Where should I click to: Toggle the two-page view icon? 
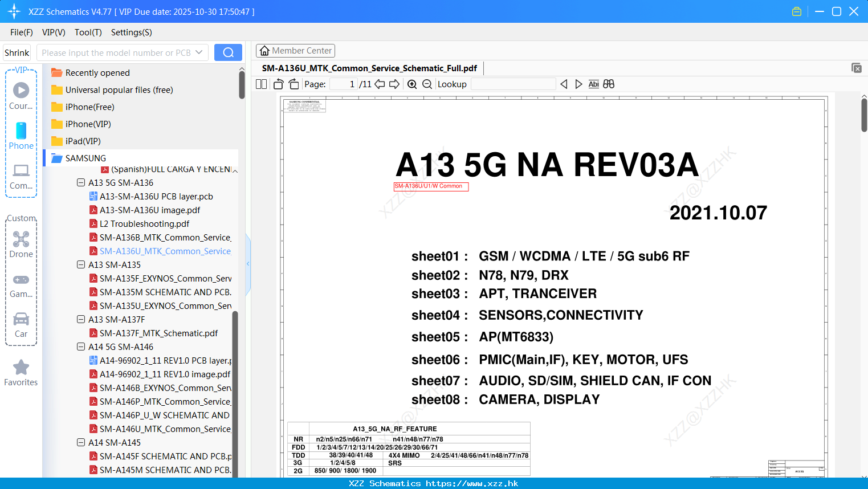point(261,84)
